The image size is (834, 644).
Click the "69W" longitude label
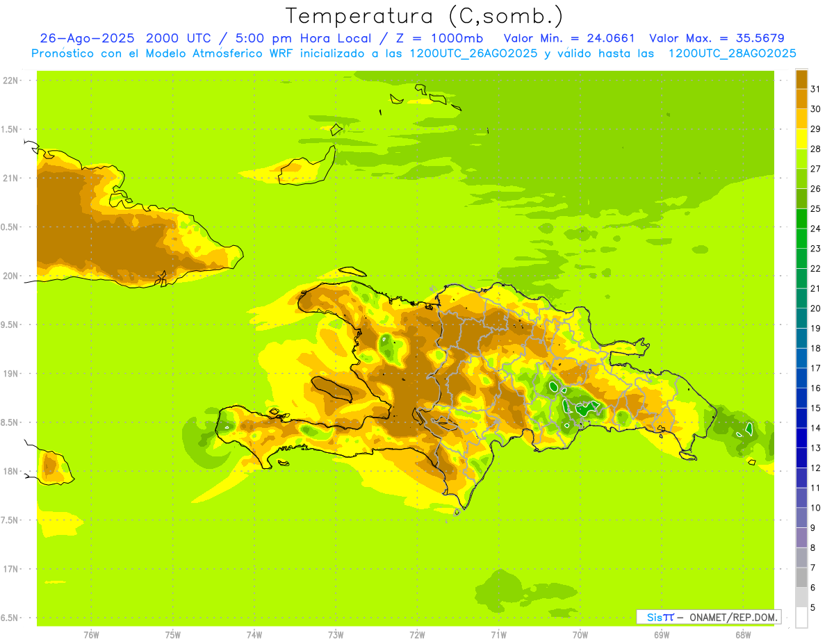pos(661,634)
